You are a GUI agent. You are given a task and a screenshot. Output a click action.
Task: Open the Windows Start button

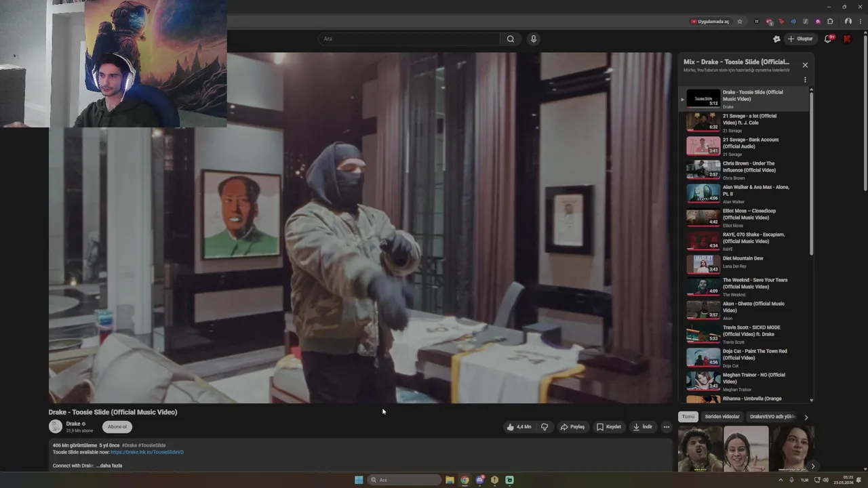[359, 480]
